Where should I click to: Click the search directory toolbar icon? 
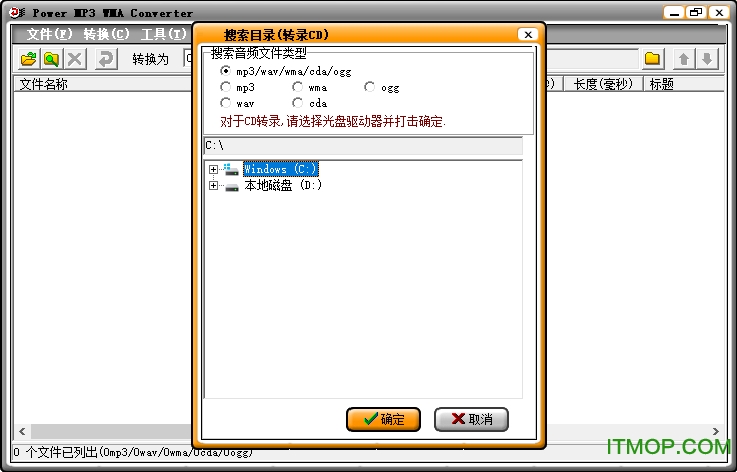pos(51,59)
